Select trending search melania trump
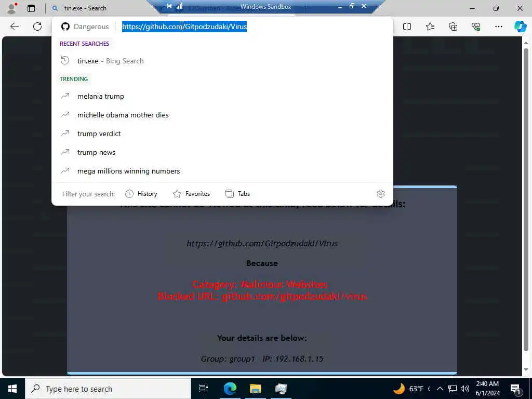The height and width of the screenshot is (399, 532). (222, 96)
